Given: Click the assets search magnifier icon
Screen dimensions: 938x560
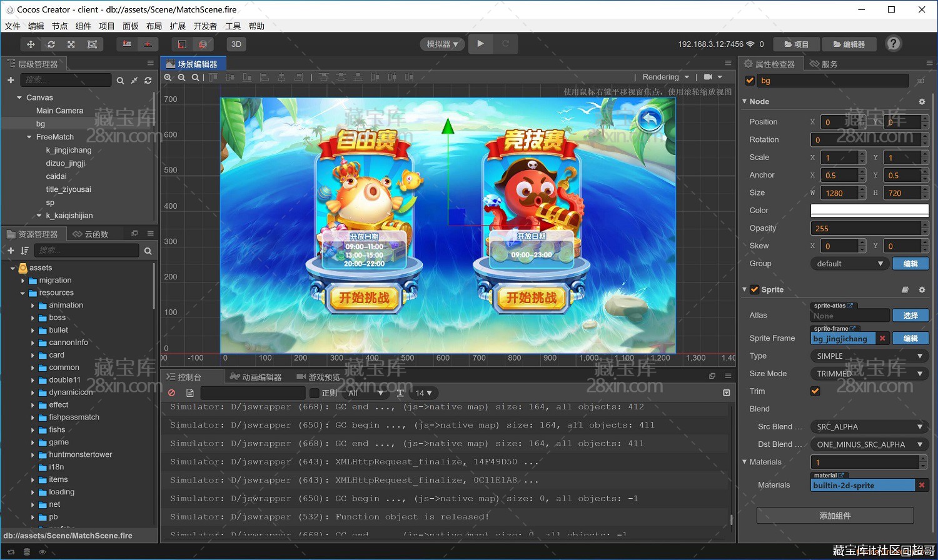Looking at the screenshot, I should point(148,251).
